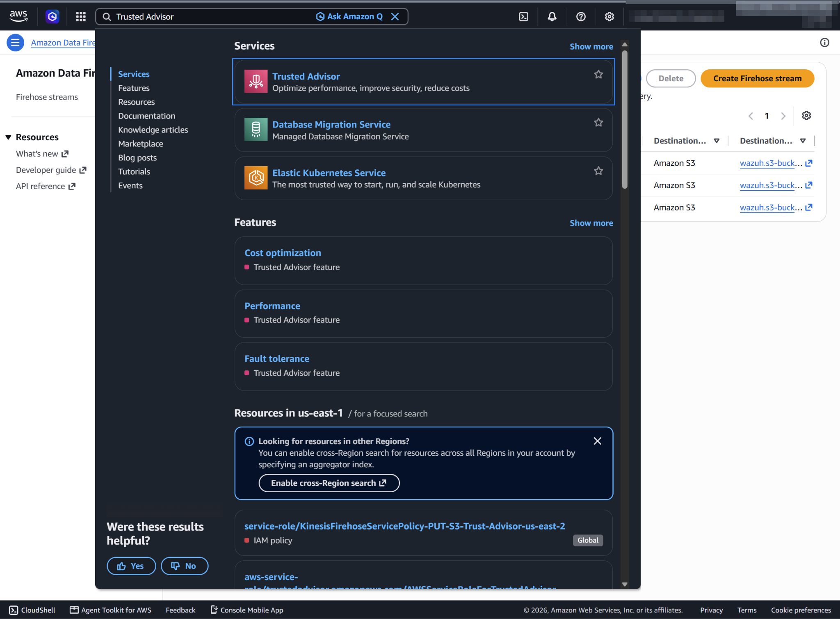Open the help question mark icon
This screenshot has height=619, width=840.
(x=581, y=16)
